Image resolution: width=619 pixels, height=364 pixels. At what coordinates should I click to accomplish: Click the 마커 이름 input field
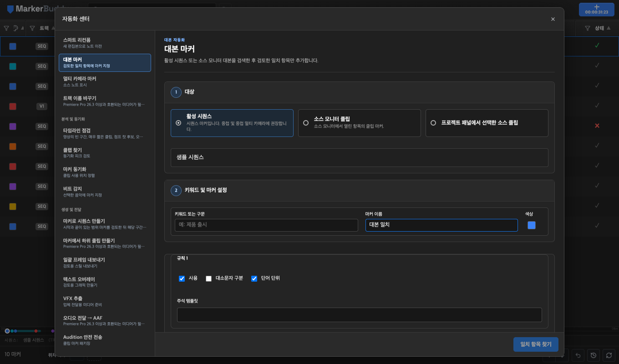tap(441, 225)
